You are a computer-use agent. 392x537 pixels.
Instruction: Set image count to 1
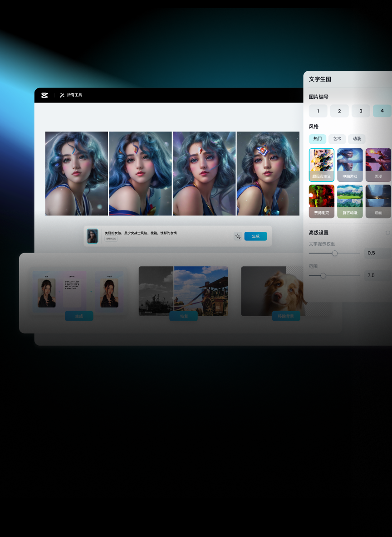click(x=318, y=111)
